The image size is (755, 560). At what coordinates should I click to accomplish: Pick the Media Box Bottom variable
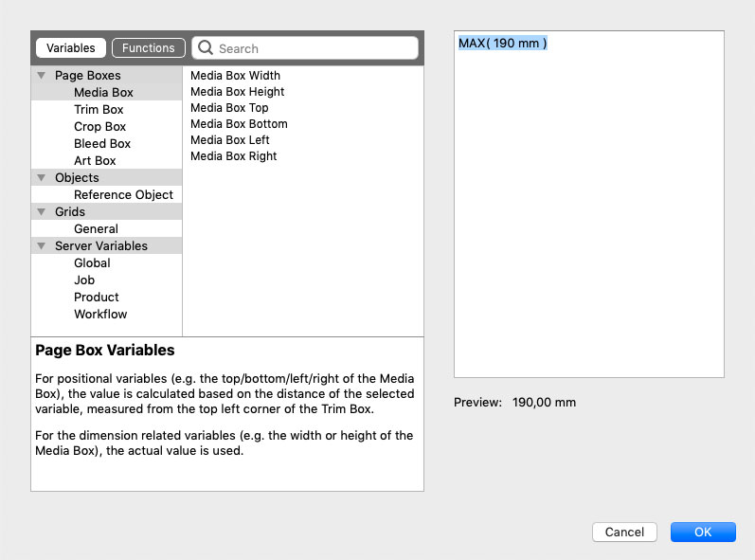(x=239, y=124)
